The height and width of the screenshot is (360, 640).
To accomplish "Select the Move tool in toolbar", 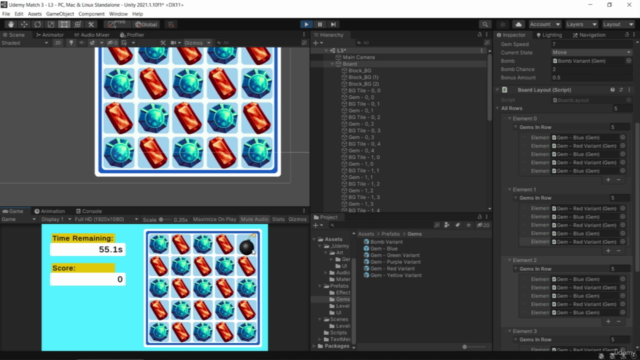I will point(24,24).
